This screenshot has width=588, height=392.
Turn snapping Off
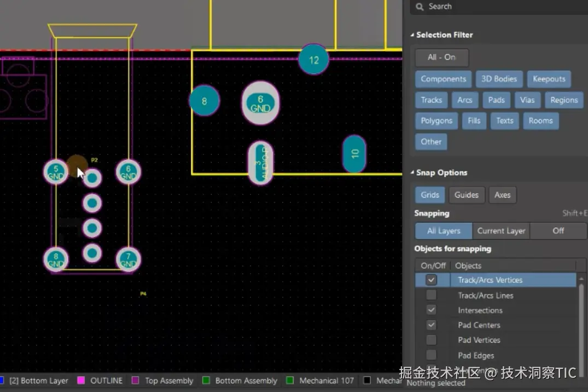[x=558, y=231]
